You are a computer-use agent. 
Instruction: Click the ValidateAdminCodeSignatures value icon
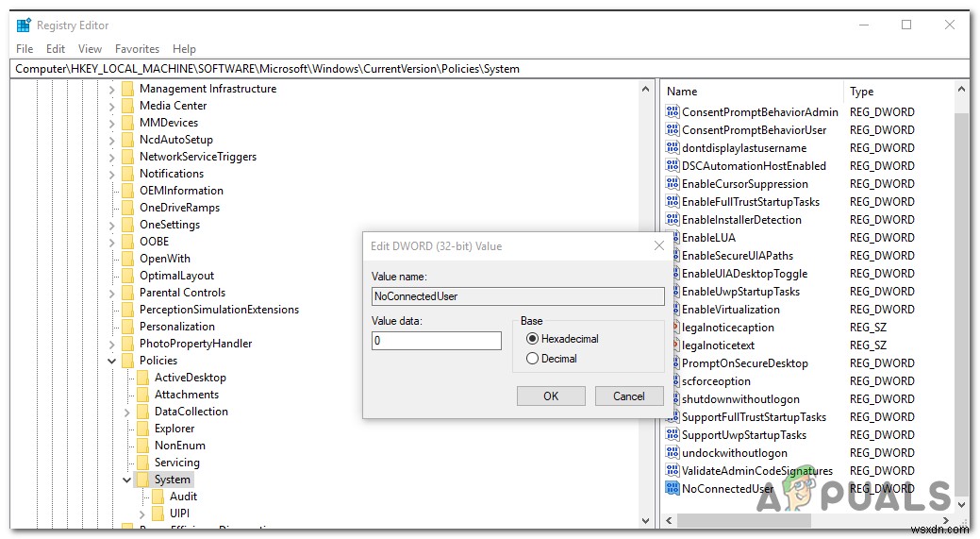point(673,470)
